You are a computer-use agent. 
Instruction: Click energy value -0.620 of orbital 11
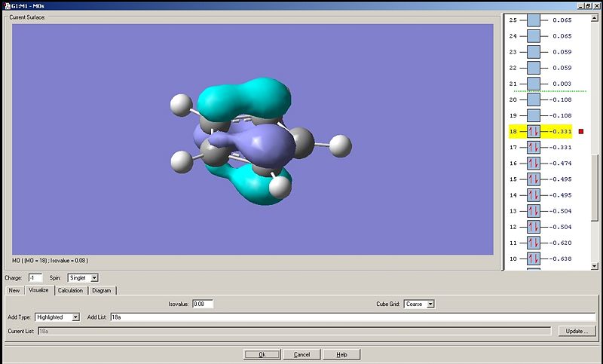click(560, 243)
